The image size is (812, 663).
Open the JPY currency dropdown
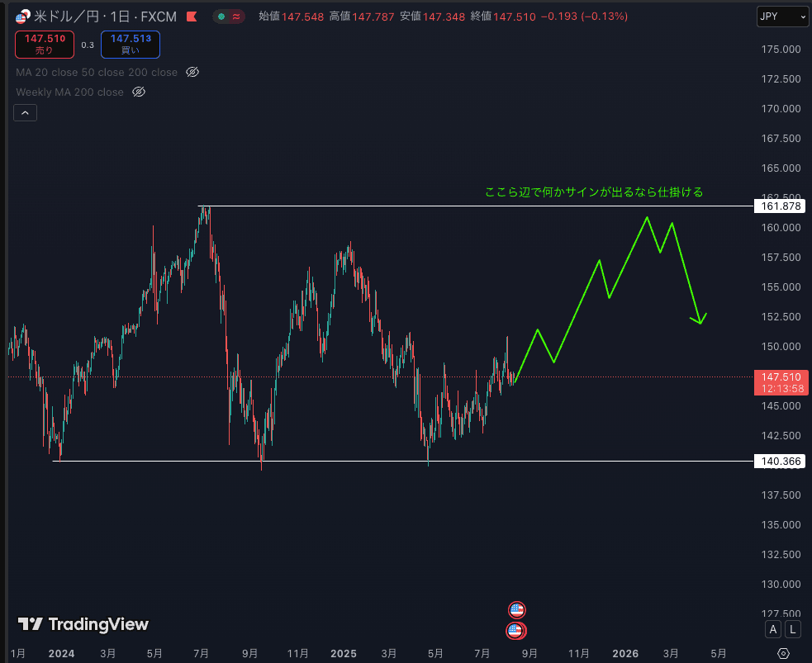pyautogui.click(x=782, y=16)
